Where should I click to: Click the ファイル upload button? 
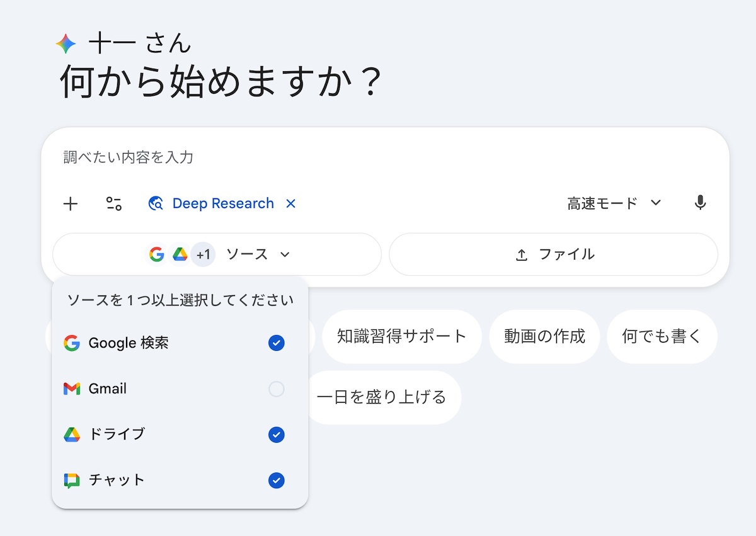click(x=553, y=254)
